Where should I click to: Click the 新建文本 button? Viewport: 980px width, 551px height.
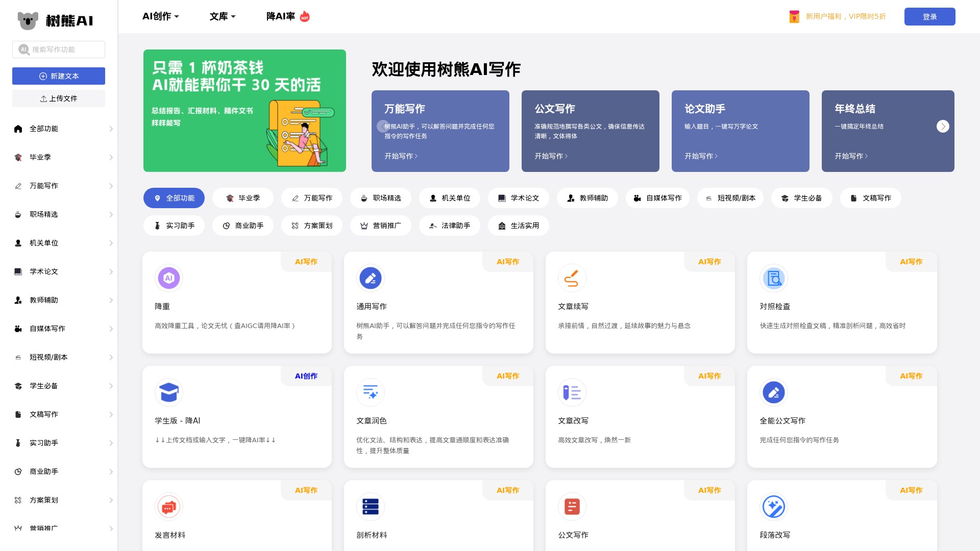pyautogui.click(x=59, y=76)
